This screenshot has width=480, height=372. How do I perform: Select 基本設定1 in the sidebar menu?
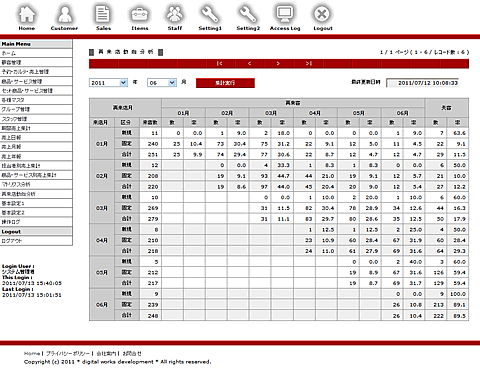[x=36, y=203]
